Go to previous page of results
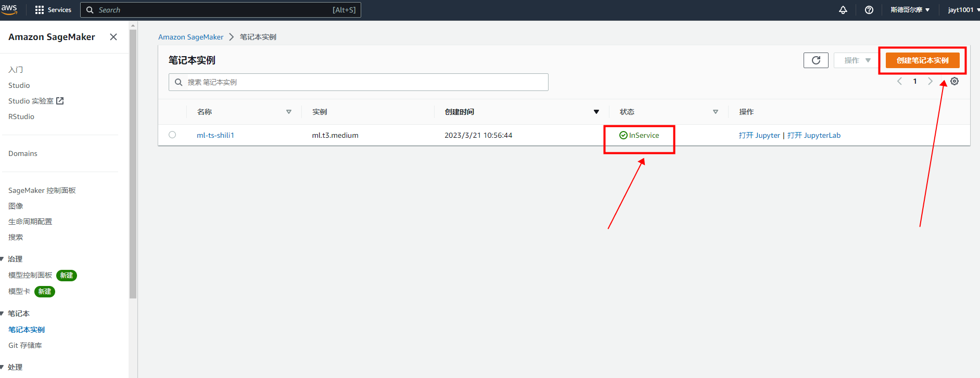980x378 pixels. coord(899,81)
